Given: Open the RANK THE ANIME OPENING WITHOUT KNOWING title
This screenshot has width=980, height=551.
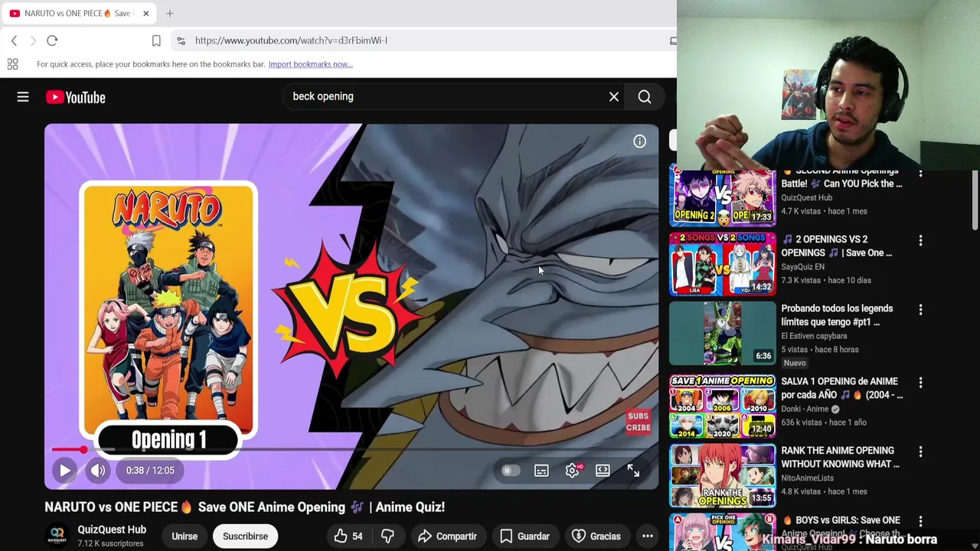Looking at the screenshot, I should (x=841, y=458).
